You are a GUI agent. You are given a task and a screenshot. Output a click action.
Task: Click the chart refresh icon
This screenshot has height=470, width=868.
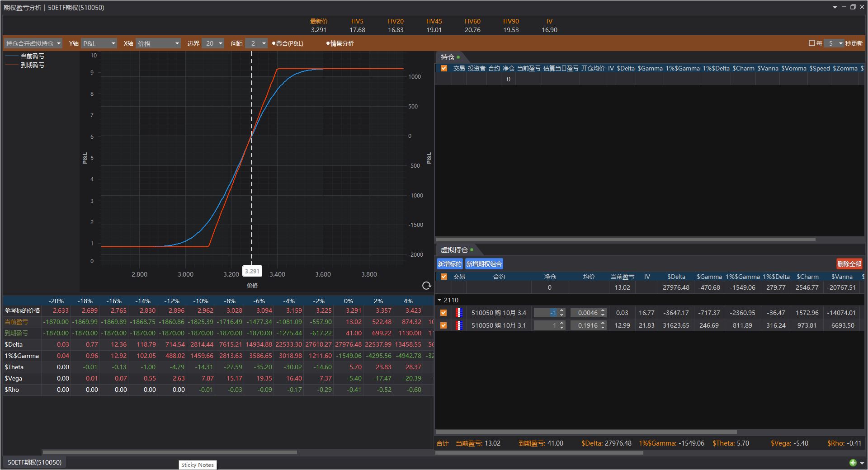click(x=426, y=286)
